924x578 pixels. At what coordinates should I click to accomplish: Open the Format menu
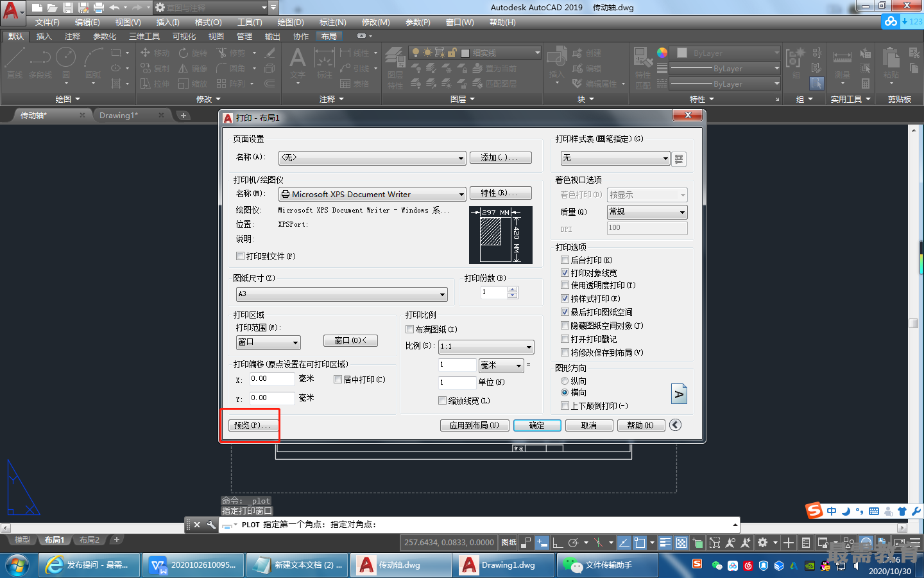point(208,22)
